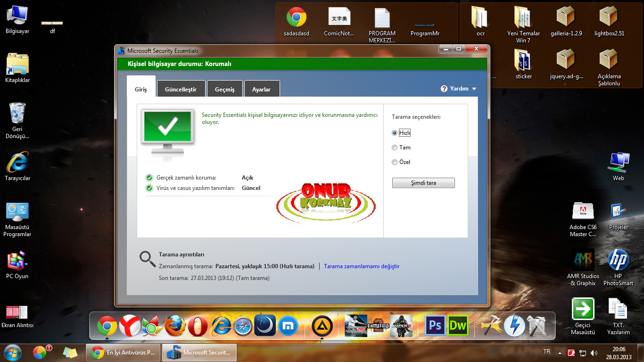The width and height of the screenshot is (644, 362).
Task: Open Bilgisayar desktop icon
Action: pyautogui.click(x=17, y=20)
